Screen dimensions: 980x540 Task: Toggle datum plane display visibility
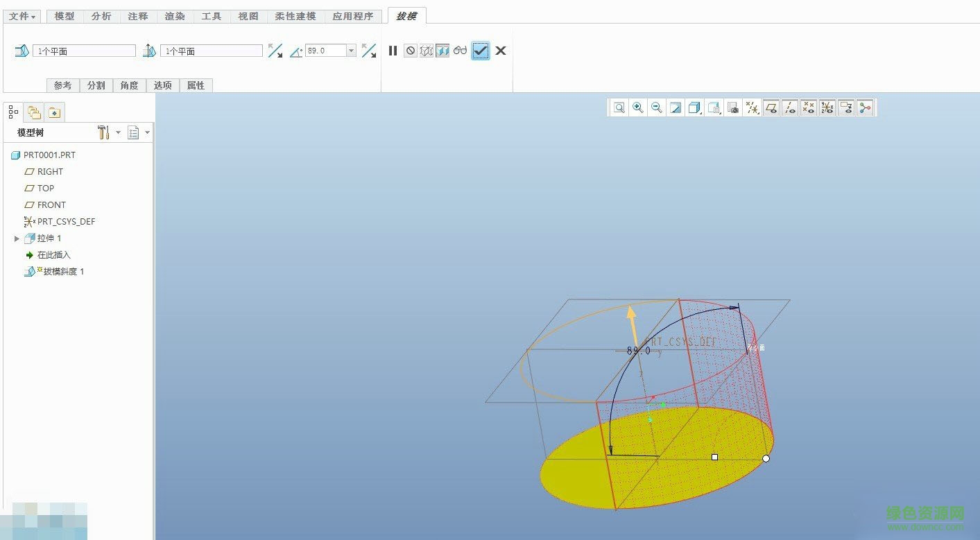(771, 107)
